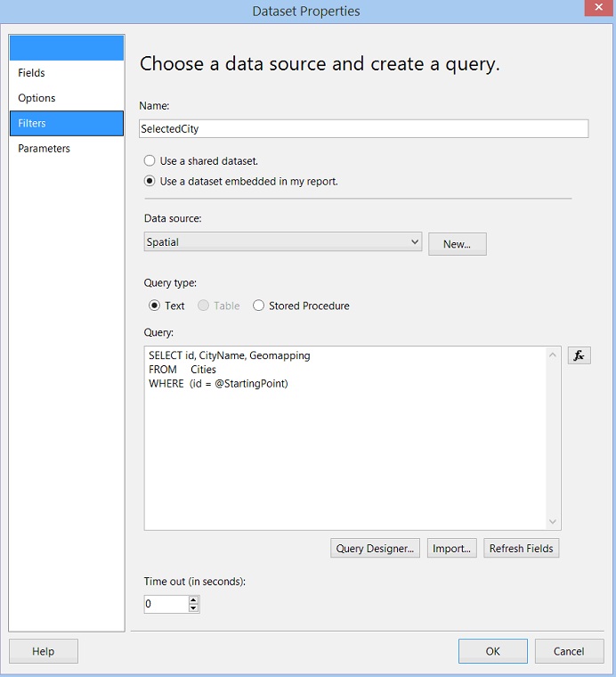Set query type to Stored Procedure

[x=259, y=306]
